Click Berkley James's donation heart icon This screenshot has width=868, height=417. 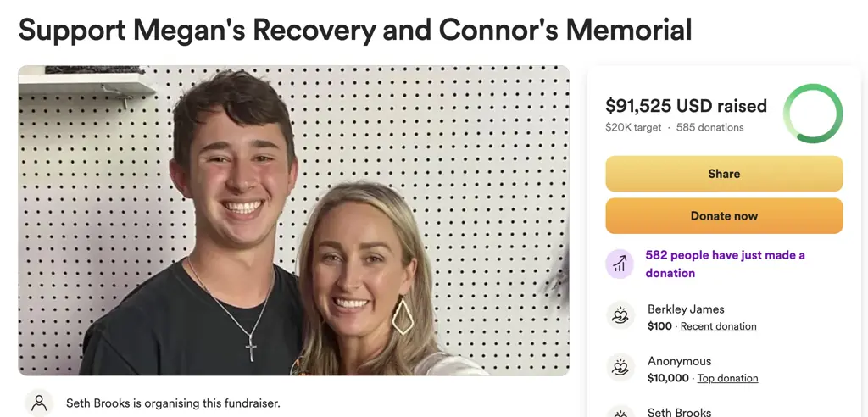(x=620, y=315)
